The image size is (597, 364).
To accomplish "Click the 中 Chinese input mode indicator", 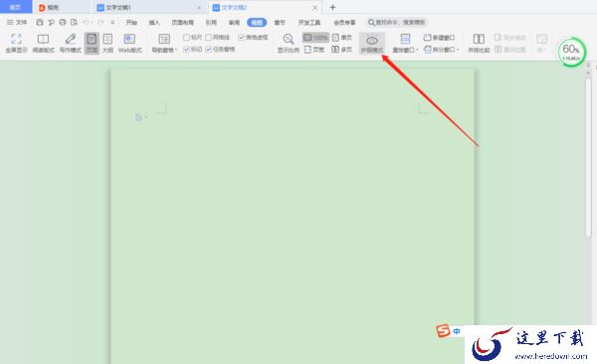I will (457, 331).
